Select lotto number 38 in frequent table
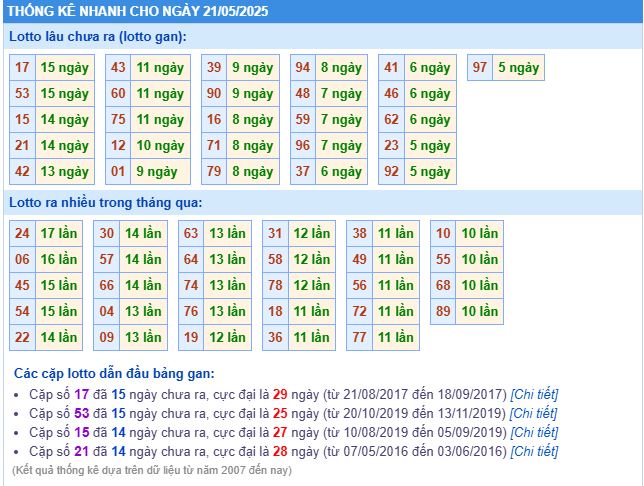Image resolution: width=644 pixels, height=486 pixels. pos(359,233)
